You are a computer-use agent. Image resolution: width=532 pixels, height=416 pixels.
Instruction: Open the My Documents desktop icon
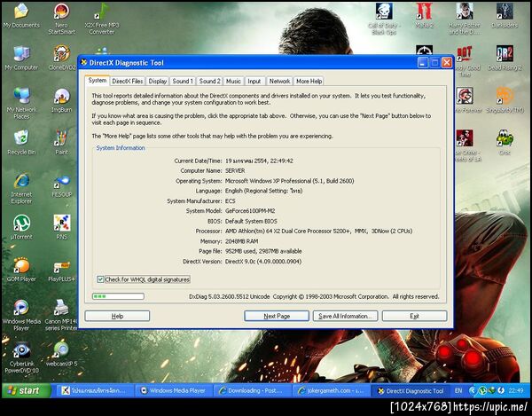(x=21, y=16)
